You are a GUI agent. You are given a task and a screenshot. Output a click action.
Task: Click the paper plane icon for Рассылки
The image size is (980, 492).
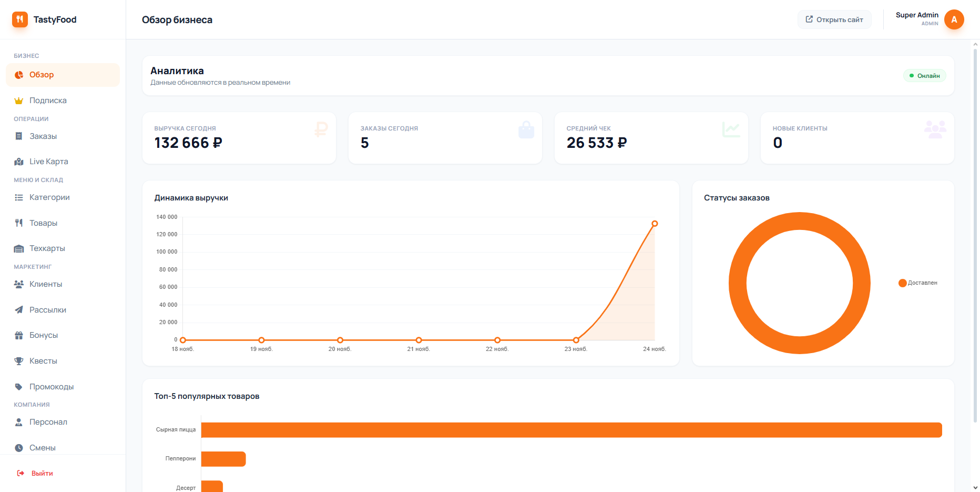point(19,310)
